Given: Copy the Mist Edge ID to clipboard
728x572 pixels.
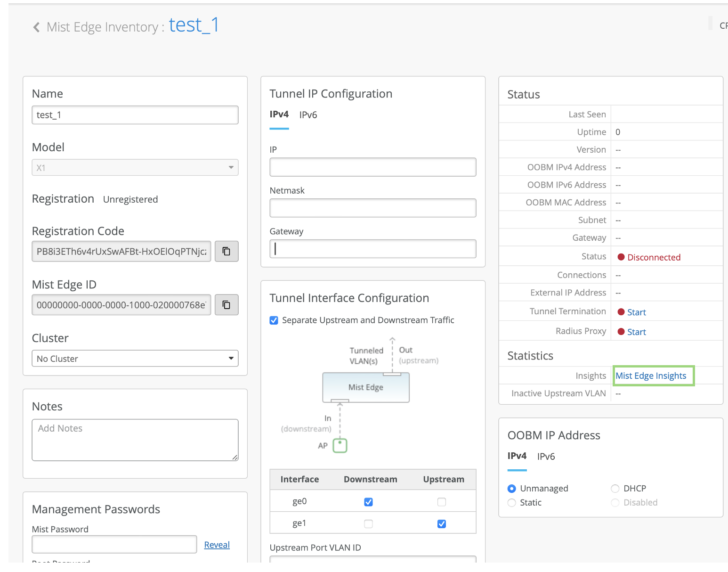Looking at the screenshot, I should tap(226, 305).
